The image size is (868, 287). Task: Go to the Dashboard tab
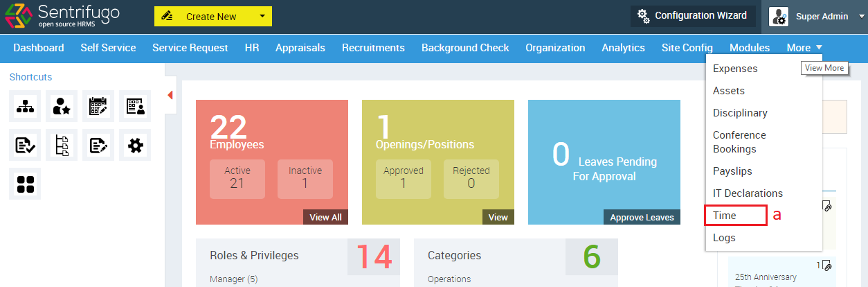point(39,48)
